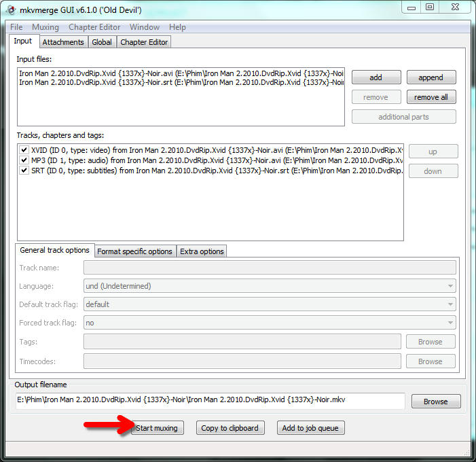The width and height of the screenshot is (476, 462).
Task: Open the General track options tab
Action: pyautogui.click(x=54, y=250)
